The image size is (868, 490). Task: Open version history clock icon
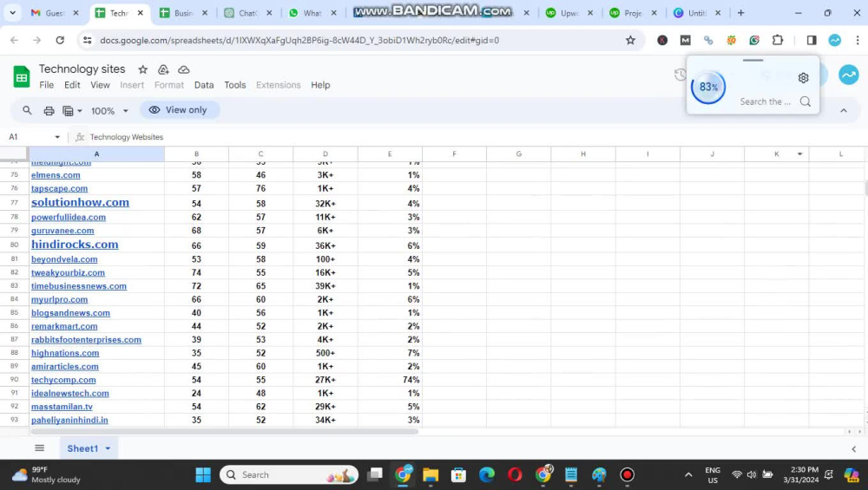tap(680, 75)
